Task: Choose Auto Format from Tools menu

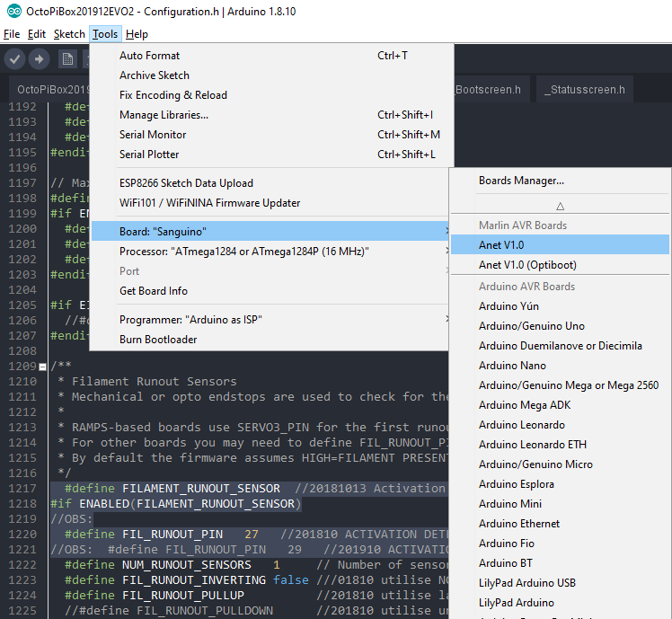Action: tap(270, 56)
